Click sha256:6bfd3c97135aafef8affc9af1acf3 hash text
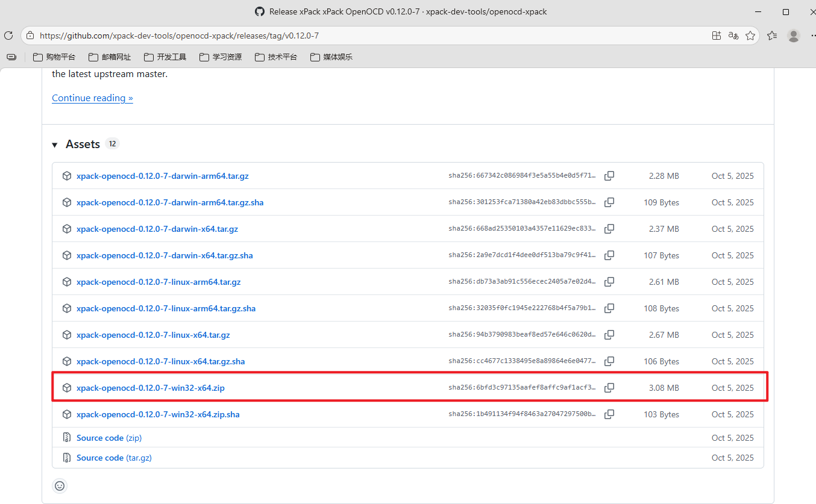The height and width of the screenshot is (504, 816). 522,388
